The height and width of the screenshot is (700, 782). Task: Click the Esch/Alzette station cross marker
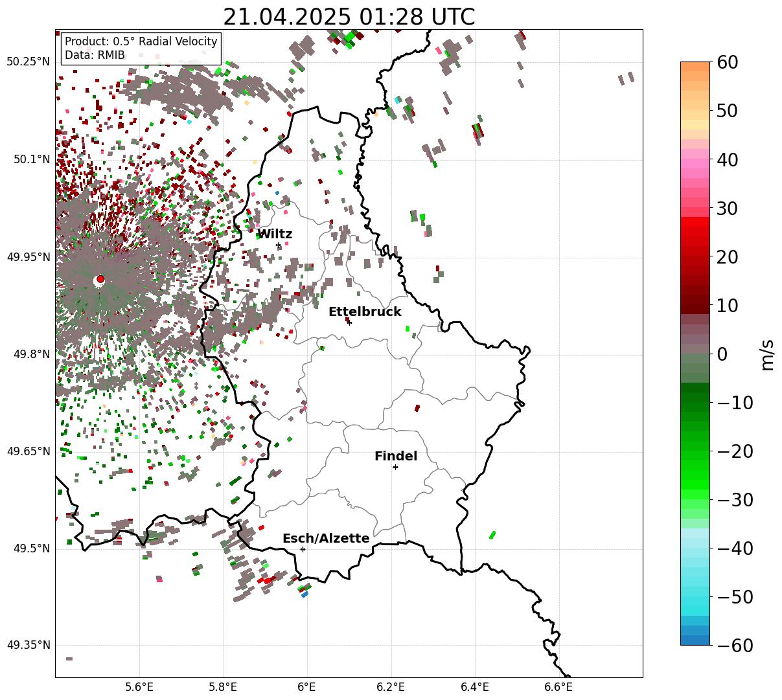[x=303, y=549]
